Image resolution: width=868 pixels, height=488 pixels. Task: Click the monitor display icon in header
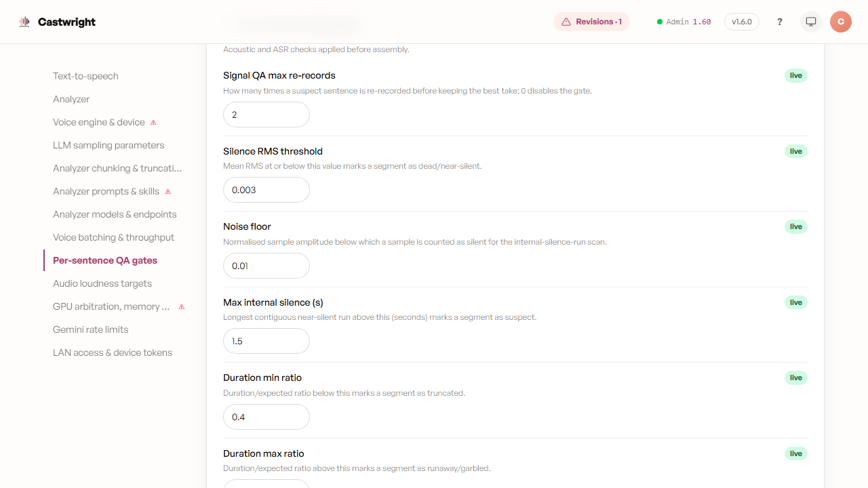coord(811,22)
